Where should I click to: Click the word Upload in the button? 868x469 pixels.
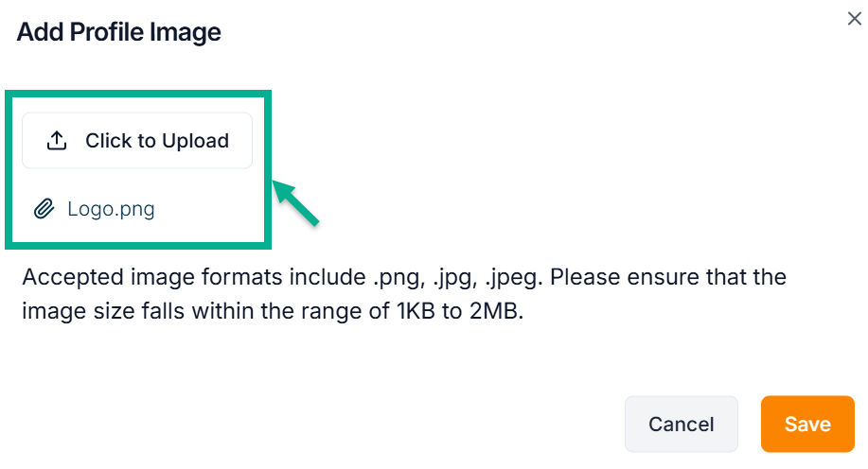click(x=195, y=141)
